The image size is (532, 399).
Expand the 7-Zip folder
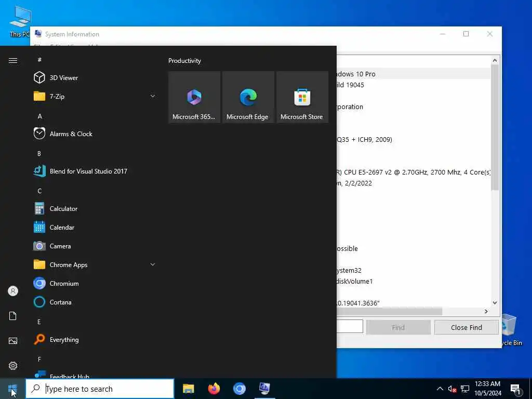(95, 96)
